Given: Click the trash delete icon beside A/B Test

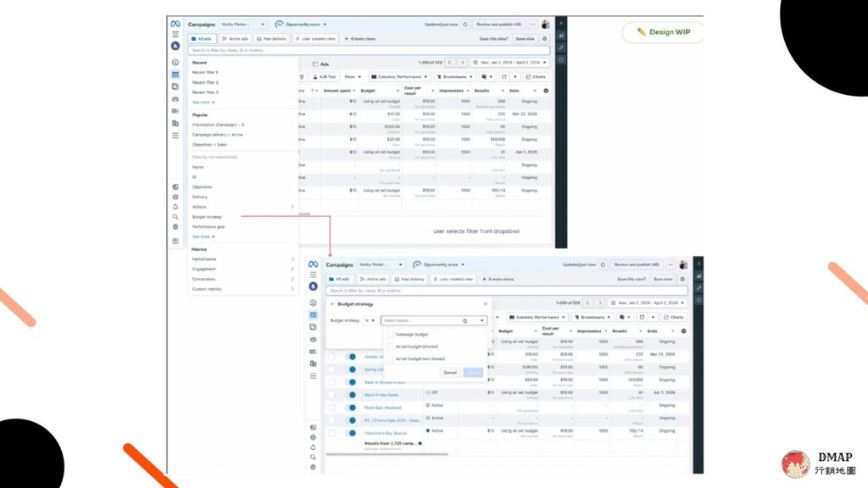Looking at the screenshot, I should pyautogui.click(x=302, y=77).
